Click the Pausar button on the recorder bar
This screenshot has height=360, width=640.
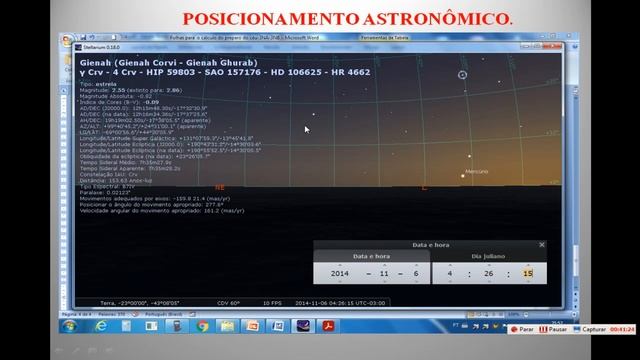553,329
